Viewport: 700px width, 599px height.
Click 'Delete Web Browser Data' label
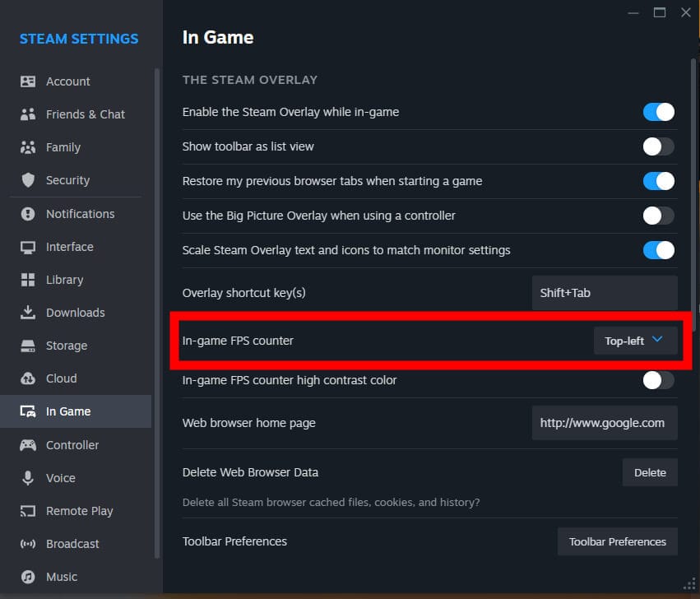250,472
